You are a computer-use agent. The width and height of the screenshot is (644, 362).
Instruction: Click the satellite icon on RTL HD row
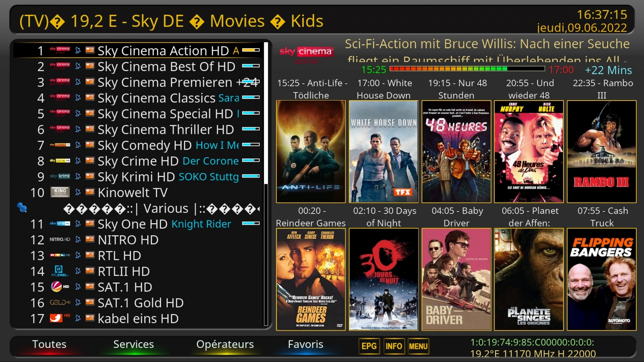point(78,255)
